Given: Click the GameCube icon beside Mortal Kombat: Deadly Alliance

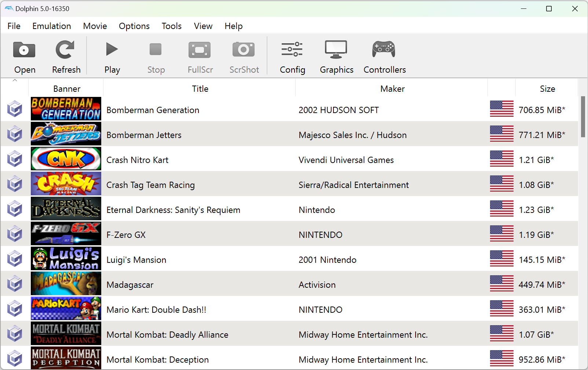Looking at the screenshot, I should coord(15,334).
